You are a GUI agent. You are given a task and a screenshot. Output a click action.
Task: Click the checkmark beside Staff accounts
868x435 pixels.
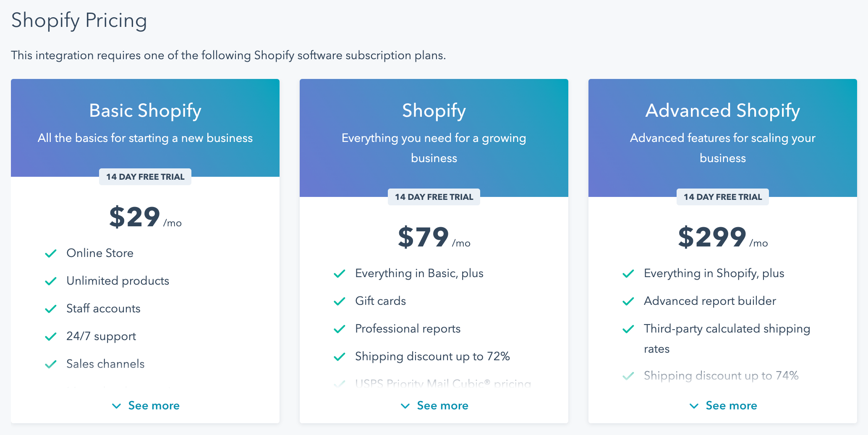[51, 309]
